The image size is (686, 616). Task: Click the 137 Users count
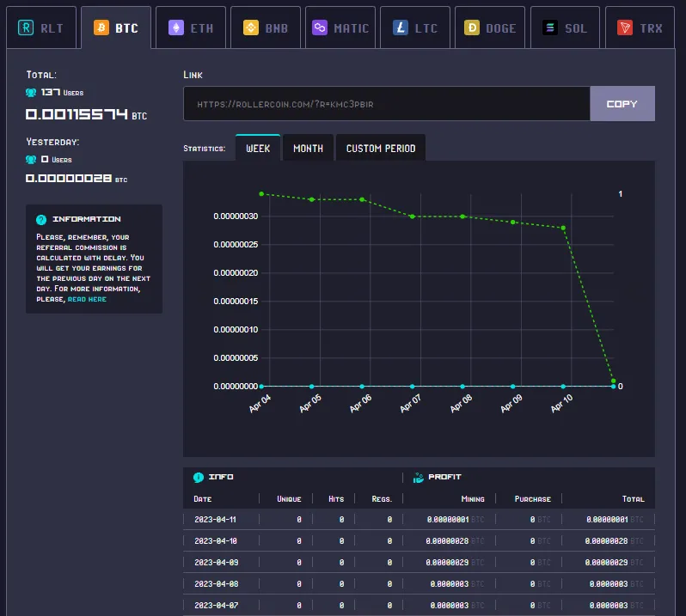point(62,92)
